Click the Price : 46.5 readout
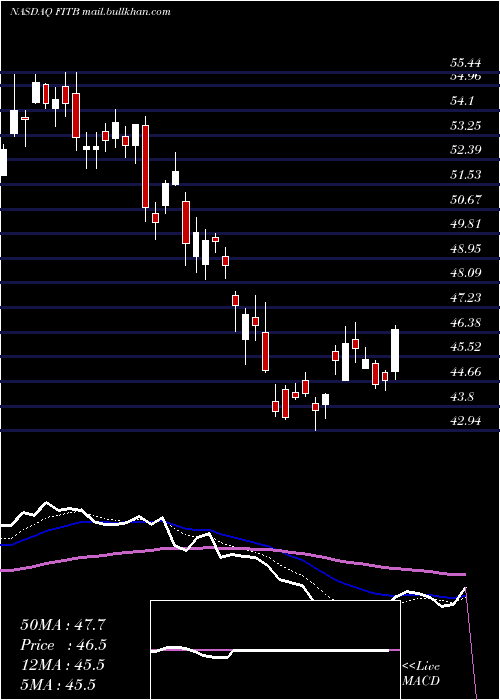The image size is (500, 700). 63,645
